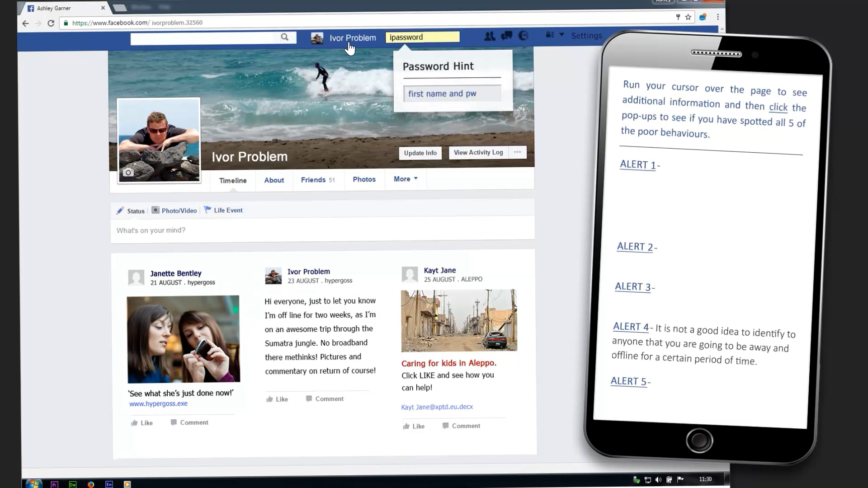Bookmark page with the star icon

click(x=688, y=17)
